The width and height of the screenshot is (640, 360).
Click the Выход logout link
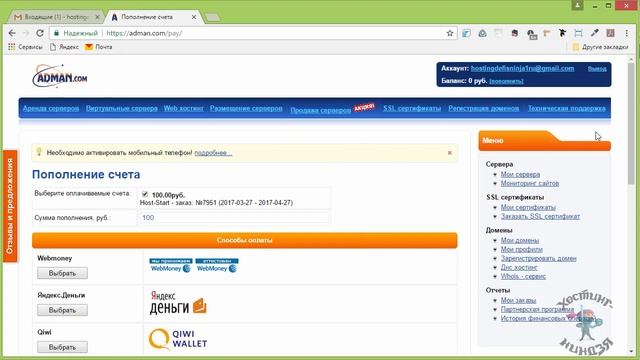pos(597,69)
